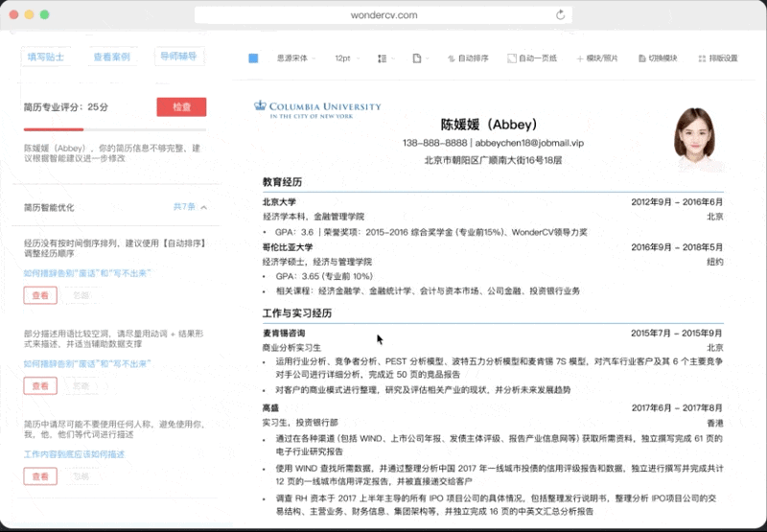Click the profile photo on resume
Image resolution: width=767 pixels, height=532 pixels.
(x=696, y=139)
